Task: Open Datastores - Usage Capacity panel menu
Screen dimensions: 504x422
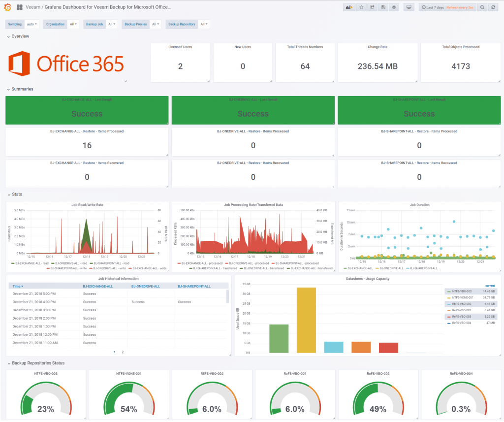Action: pyautogui.click(x=367, y=279)
